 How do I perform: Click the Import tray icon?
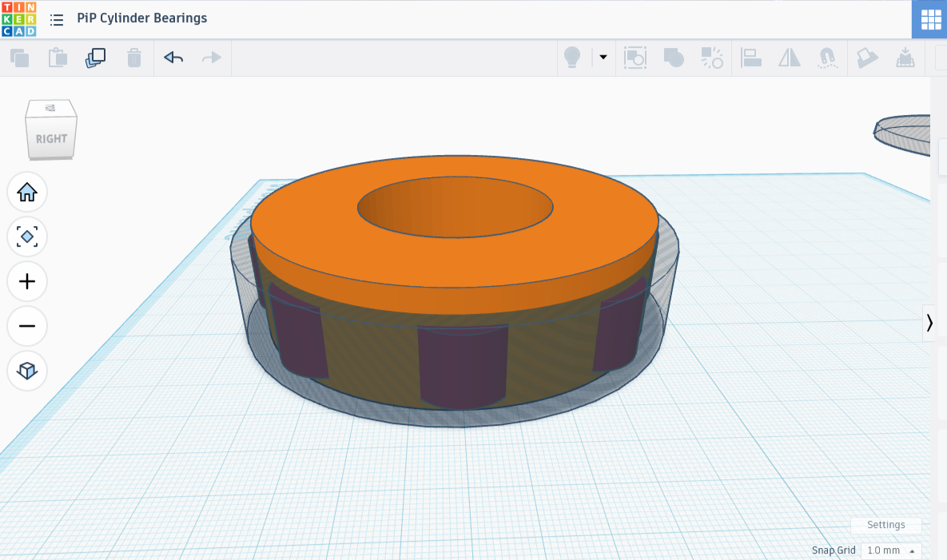[x=905, y=58]
